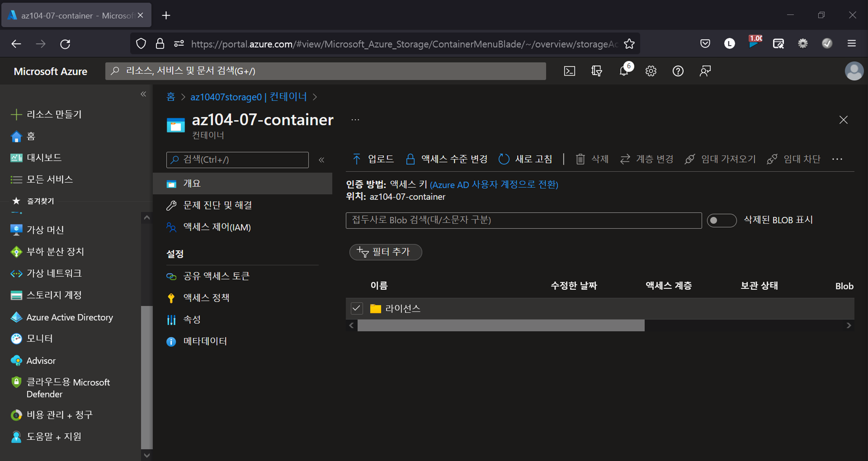Reload page with browser refresh button
Image resolution: width=868 pixels, height=461 pixels.
tap(65, 44)
